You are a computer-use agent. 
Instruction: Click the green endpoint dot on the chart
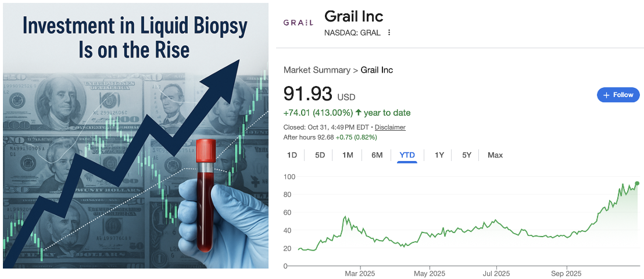point(637,184)
